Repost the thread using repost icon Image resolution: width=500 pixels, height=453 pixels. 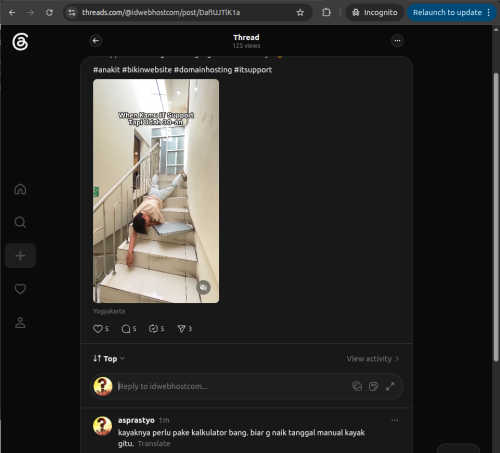tap(153, 329)
